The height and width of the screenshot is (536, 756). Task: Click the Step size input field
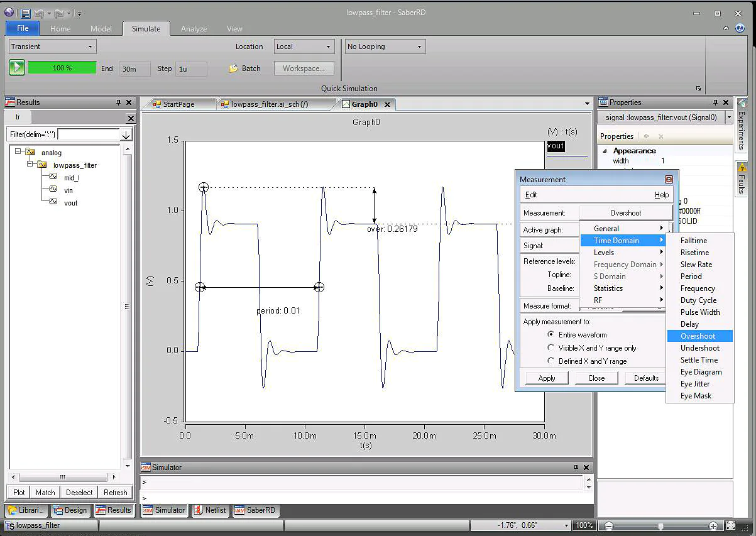coord(191,69)
